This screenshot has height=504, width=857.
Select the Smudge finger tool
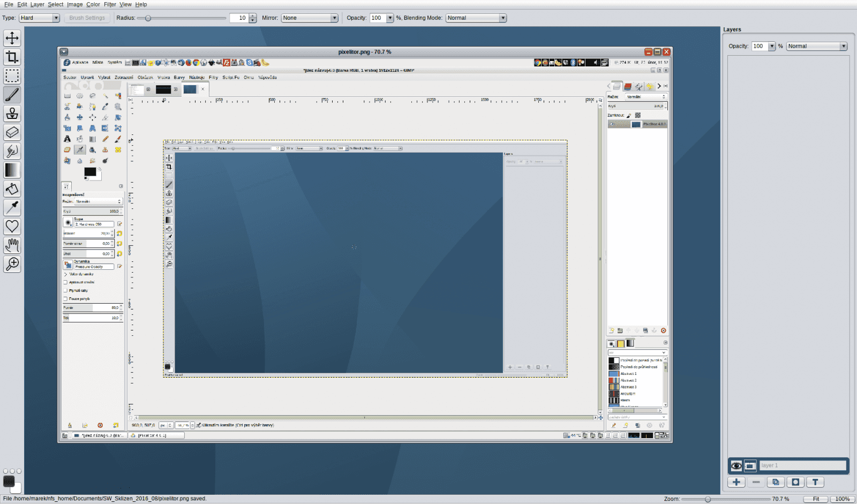12,151
